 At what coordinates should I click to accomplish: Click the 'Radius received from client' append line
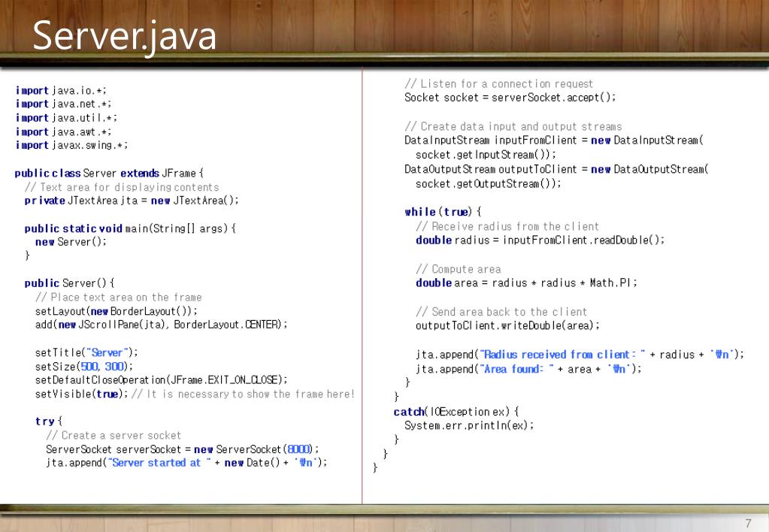pos(580,355)
